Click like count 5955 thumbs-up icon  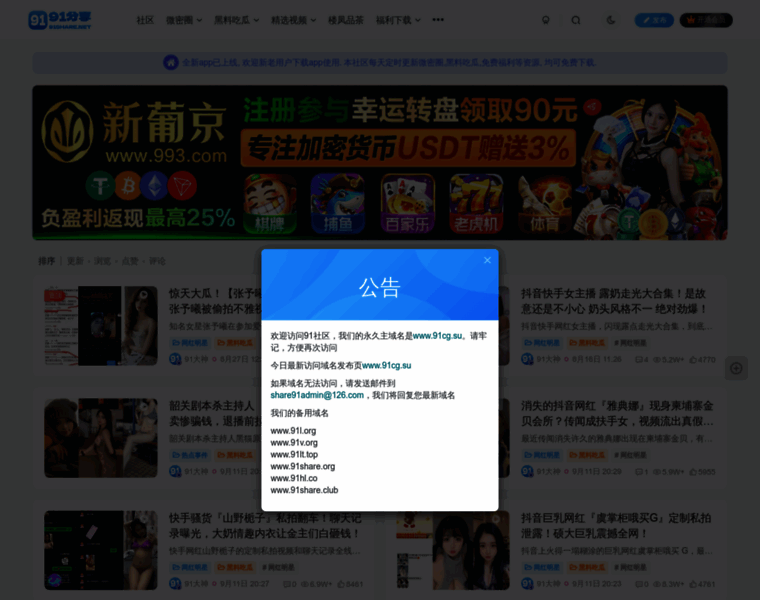tap(693, 472)
